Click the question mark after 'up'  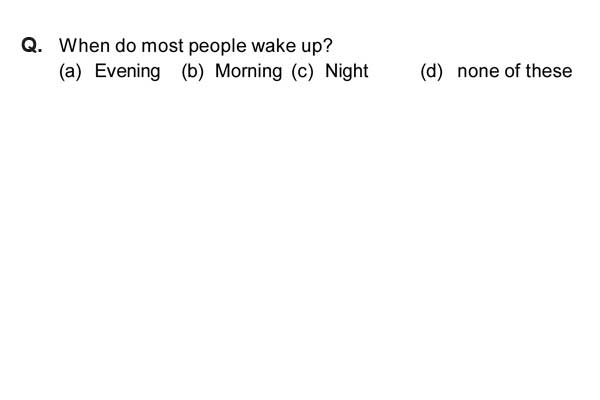click(328, 46)
